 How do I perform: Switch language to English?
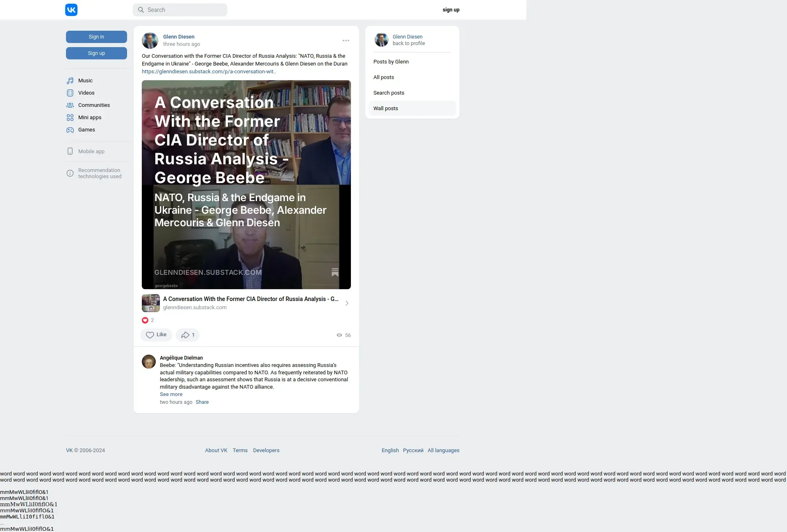click(x=390, y=451)
